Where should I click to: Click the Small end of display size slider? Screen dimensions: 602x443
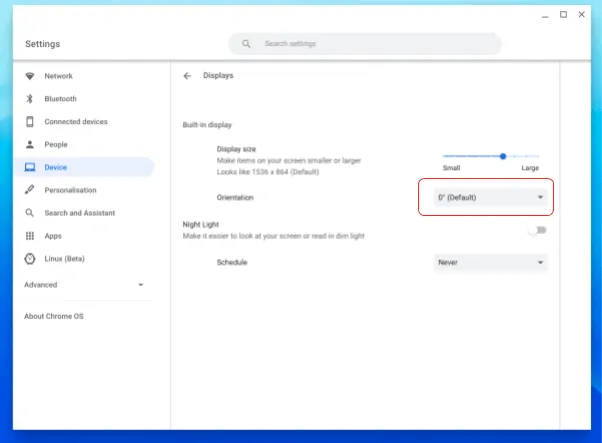click(x=452, y=168)
